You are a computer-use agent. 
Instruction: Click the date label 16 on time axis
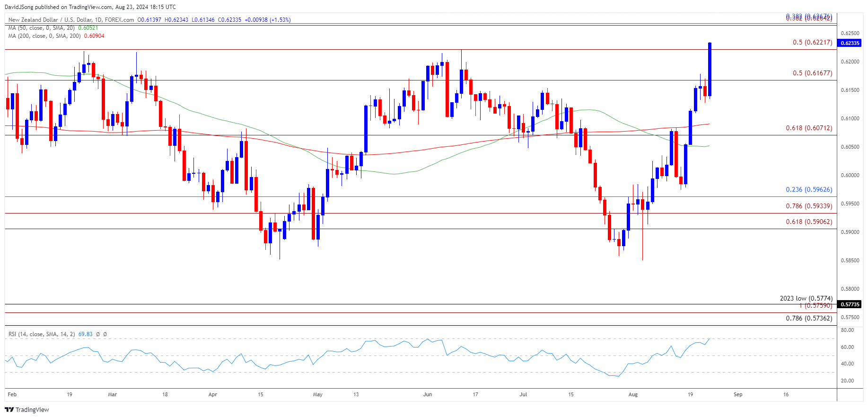(786, 395)
